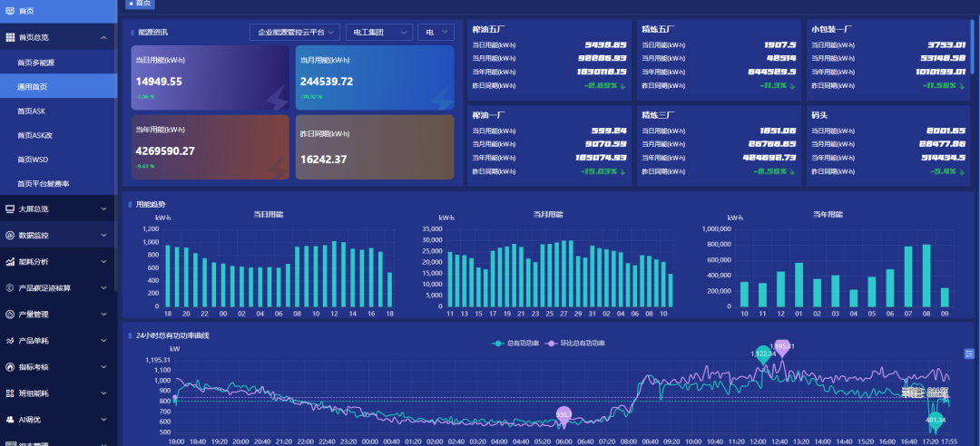Viewport: 980px width, 446px height.
Task: Click the 产品碳足迹核算 icon
Action: click(x=10, y=288)
